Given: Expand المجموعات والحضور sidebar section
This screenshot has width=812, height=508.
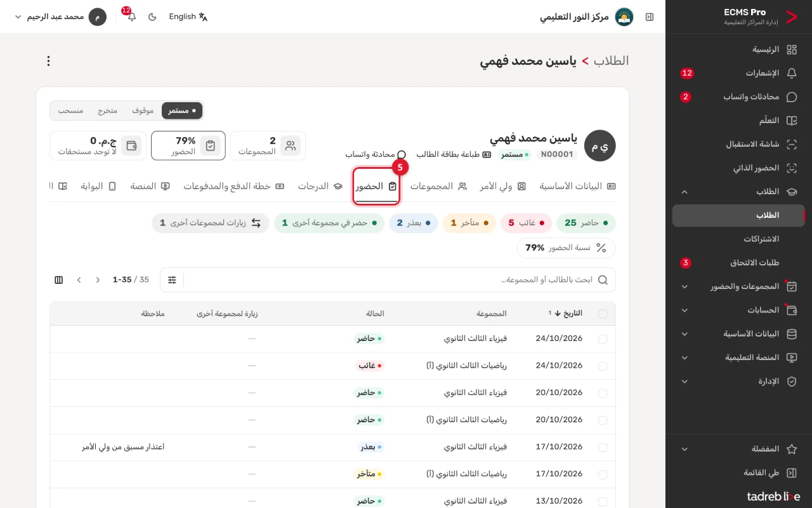Looking at the screenshot, I should point(738,286).
